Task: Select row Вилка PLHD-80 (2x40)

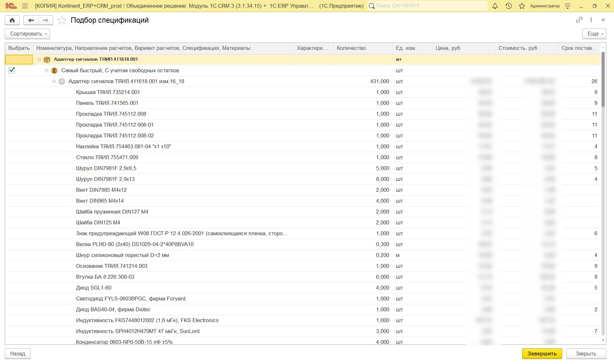Action: [x=303, y=244]
